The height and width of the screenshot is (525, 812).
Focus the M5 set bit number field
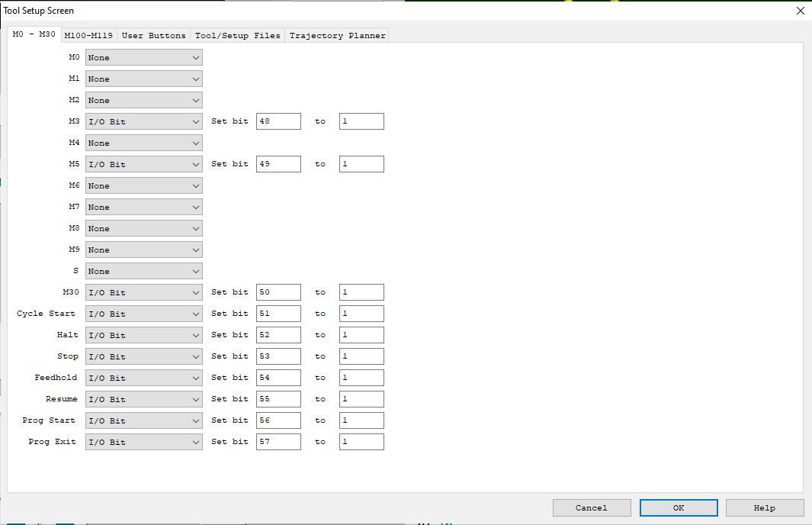point(278,165)
